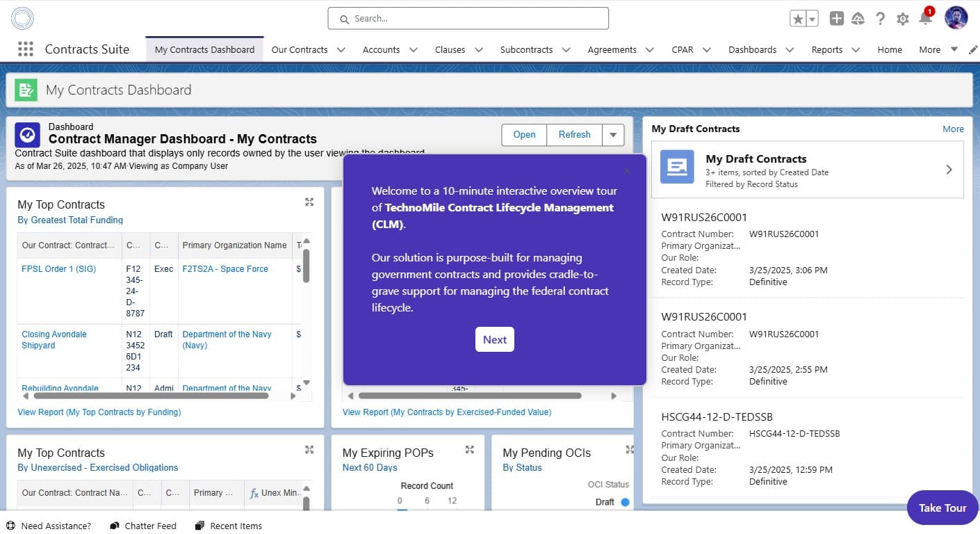The image size is (980, 534).
Task: Open the Global Actions plus icon
Action: (837, 19)
